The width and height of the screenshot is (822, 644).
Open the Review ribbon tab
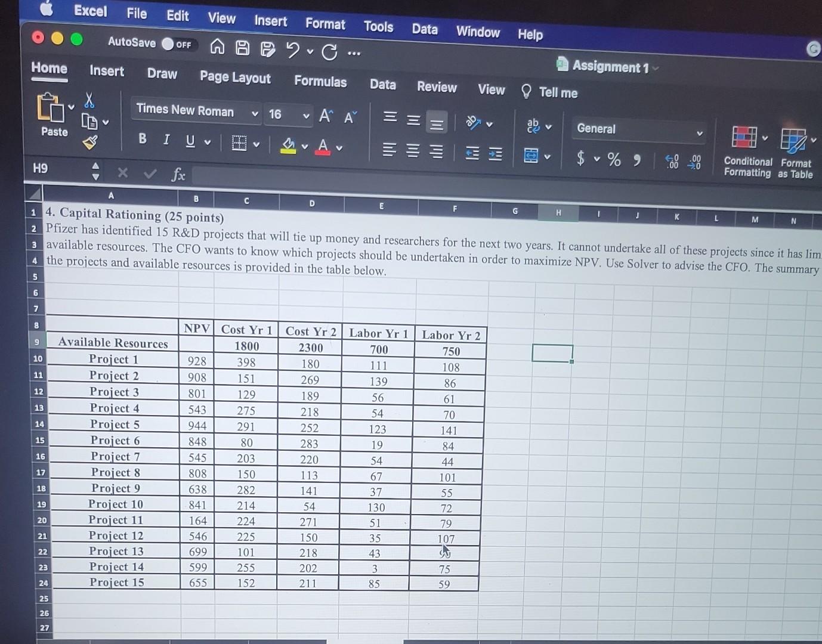coord(437,87)
